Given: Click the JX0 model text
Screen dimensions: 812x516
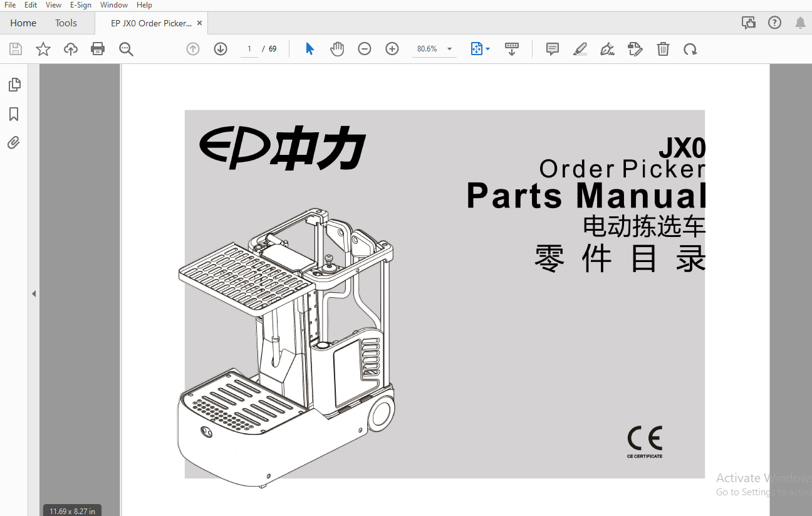Looking at the screenshot, I should tap(682, 149).
